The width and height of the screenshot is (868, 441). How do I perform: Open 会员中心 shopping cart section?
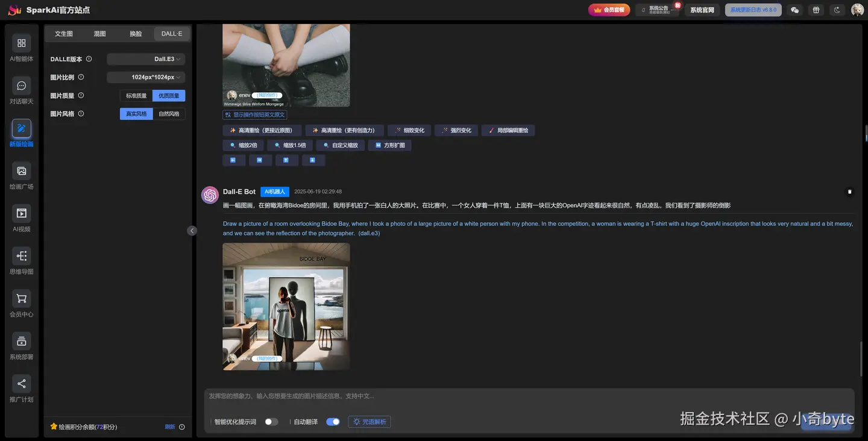pos(22,304)
